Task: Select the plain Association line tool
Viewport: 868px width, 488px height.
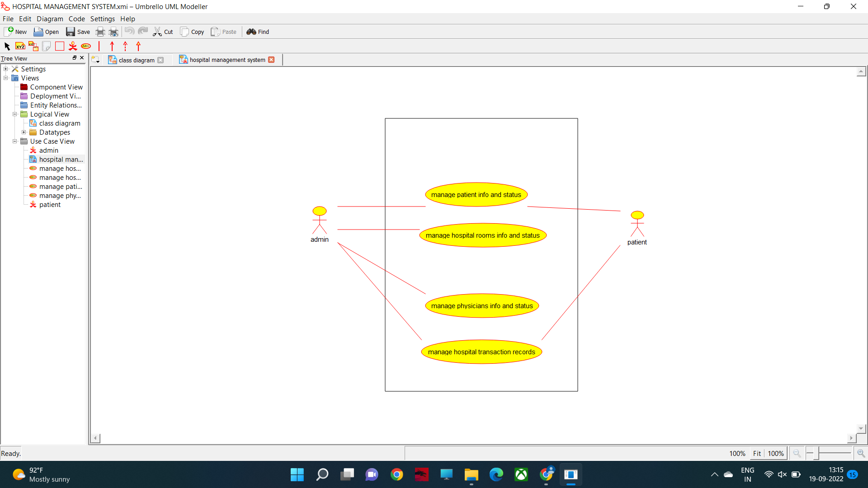Action: coord(99,46)
